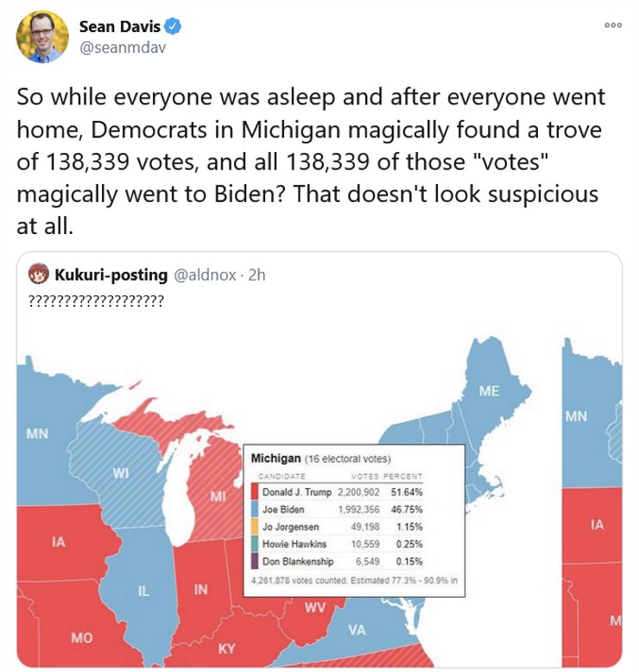Screen dimensions: 639x672
Task: Click Howie Hawkins teal color swatch
Action: [254, 544]
